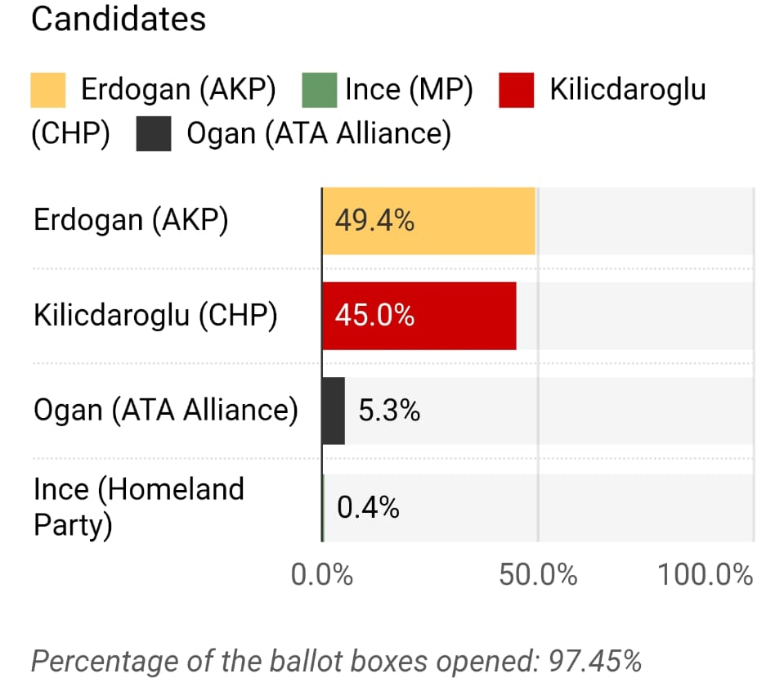This screenshot has height=683, width=784.
Task: Select the dark Ogan bar
Action: (334, 411)
